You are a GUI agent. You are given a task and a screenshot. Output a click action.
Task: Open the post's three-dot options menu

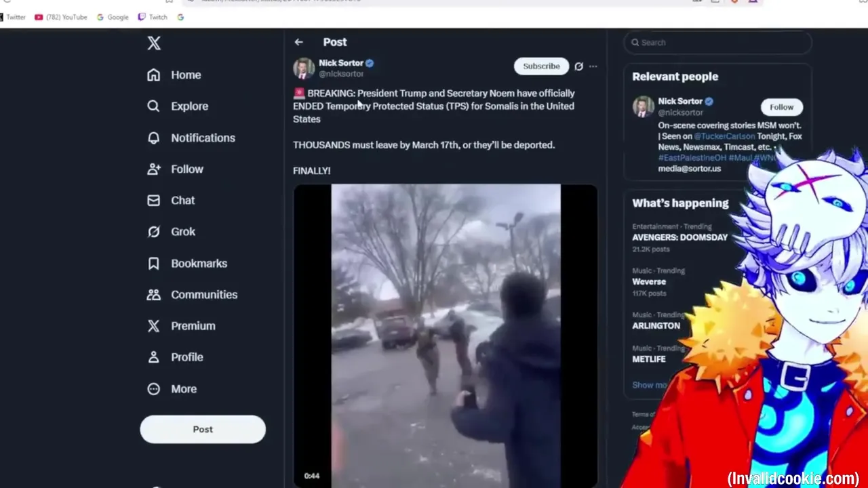coord(593,66)
